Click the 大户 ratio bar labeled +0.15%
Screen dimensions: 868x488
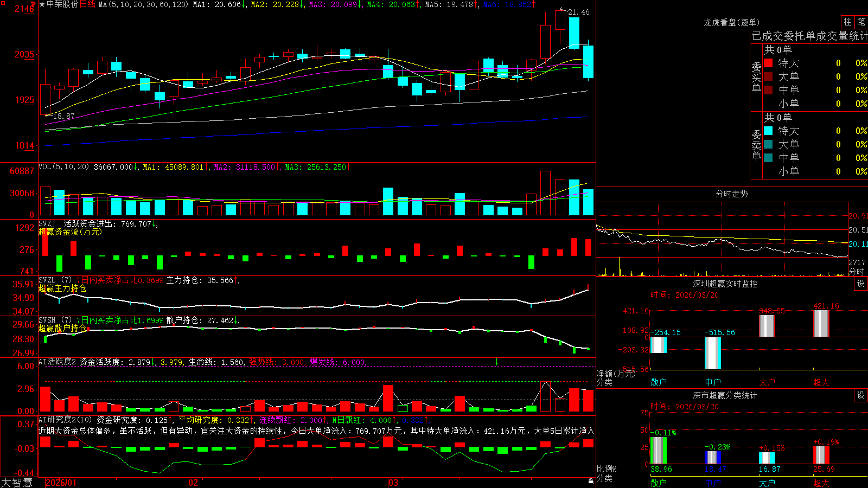click(767, 458)
